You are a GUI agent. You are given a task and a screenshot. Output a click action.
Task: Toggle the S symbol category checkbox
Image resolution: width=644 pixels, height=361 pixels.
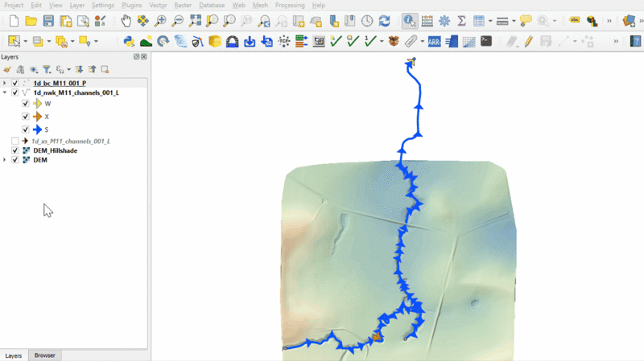[x=26, y=129]
